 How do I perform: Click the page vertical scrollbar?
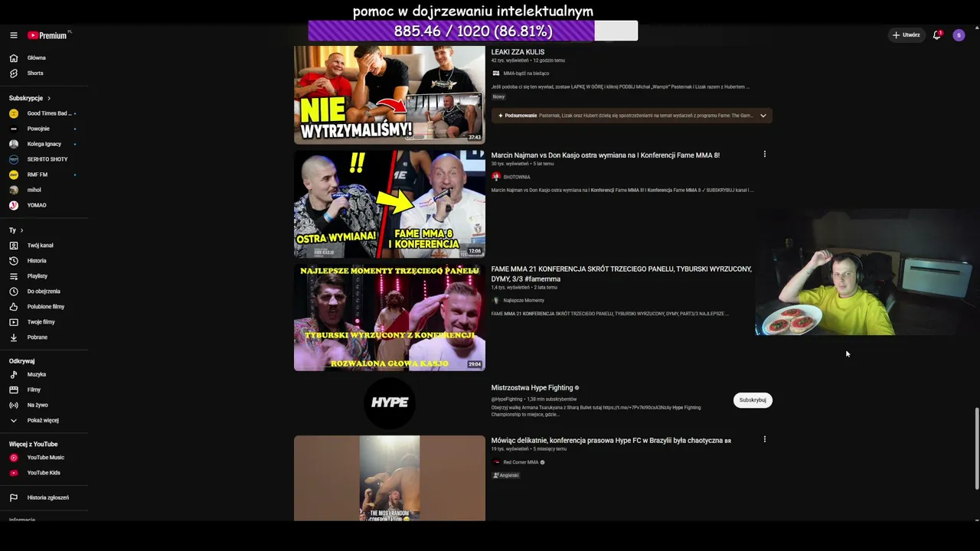pos(976,449)
